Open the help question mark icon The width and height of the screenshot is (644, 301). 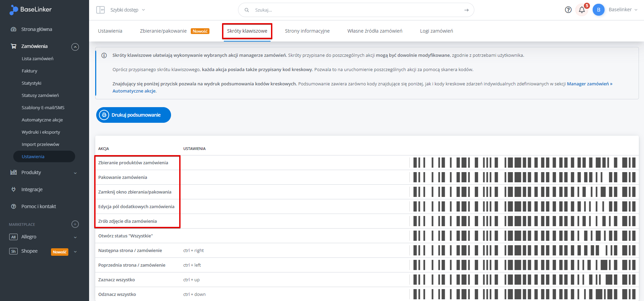pos(568,10)
